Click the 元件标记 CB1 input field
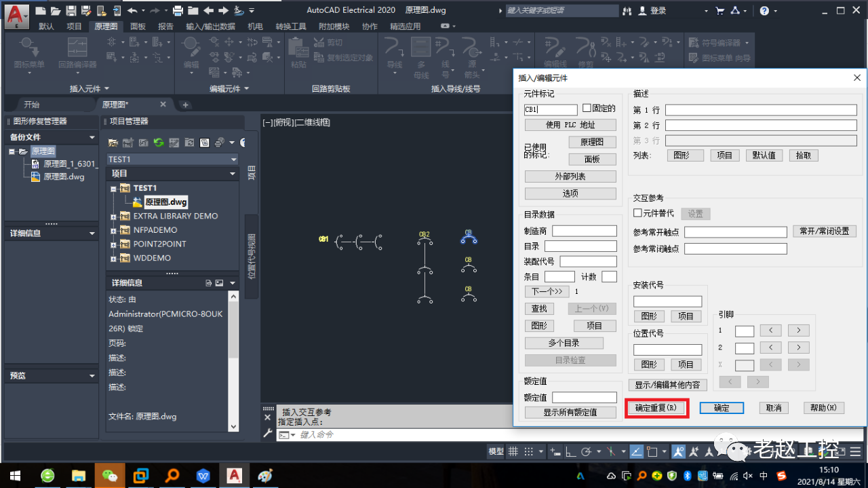This screenshot has height=488, width=868. point(551,109)
